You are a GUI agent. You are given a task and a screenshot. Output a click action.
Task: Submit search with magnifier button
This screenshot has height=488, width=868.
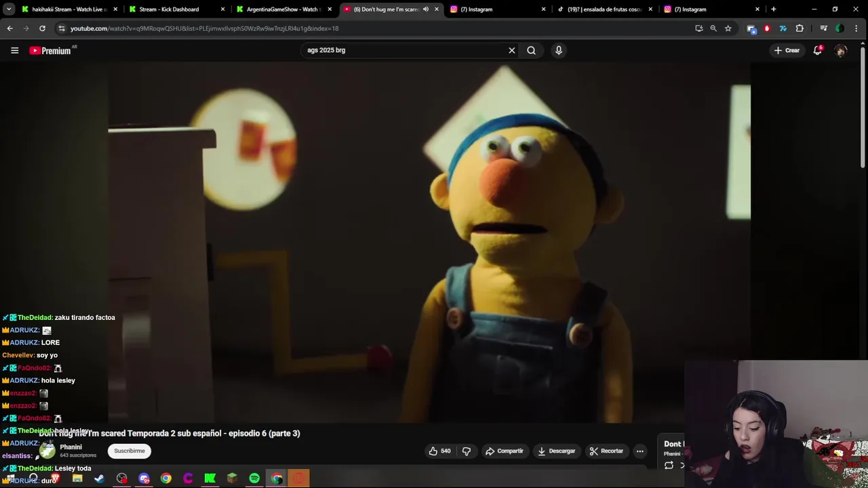click(x=532, y=50)
